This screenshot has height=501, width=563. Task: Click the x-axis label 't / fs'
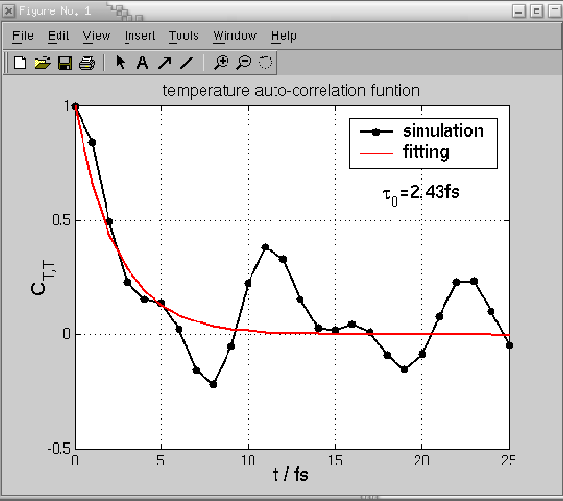(x=290, y=475)
